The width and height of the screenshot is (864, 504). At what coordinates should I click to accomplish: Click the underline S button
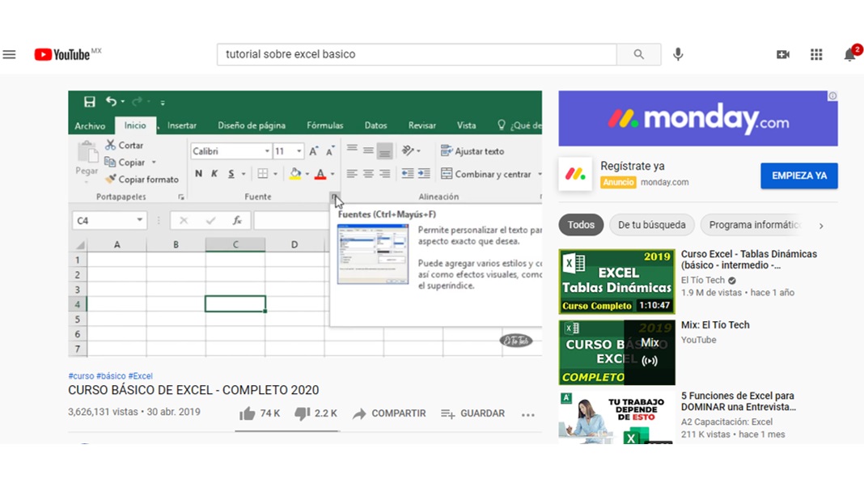coord(231,173)
